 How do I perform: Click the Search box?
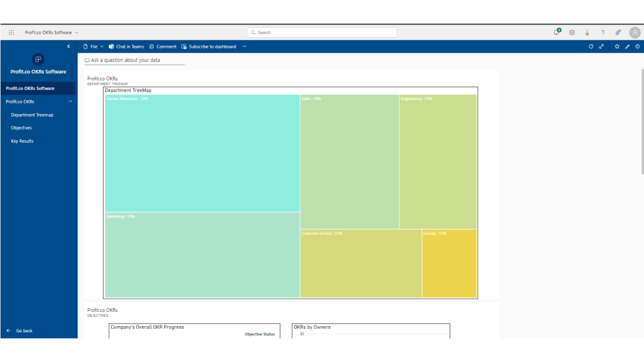(322, 32)
